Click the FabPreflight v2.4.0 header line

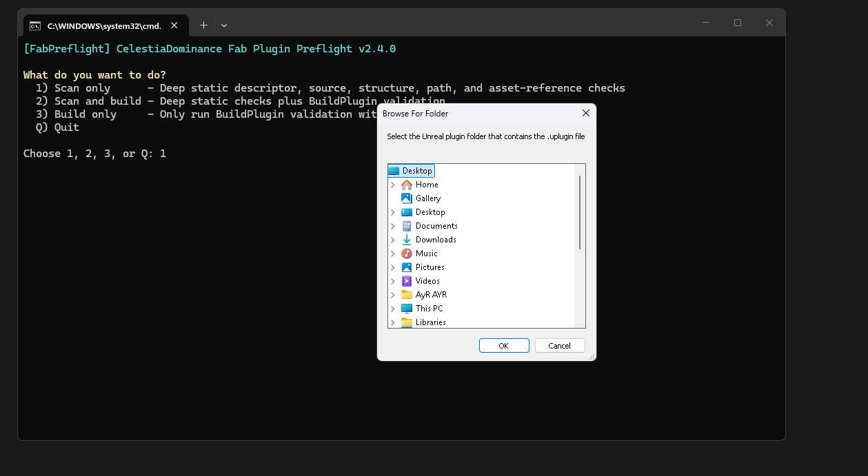(210, 49)
